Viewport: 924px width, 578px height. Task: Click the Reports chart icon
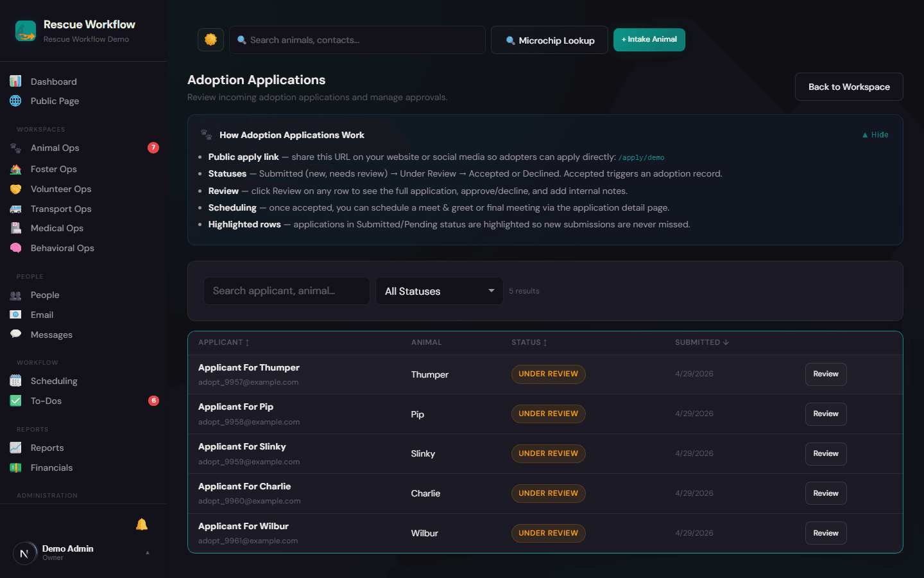(16, 448)
